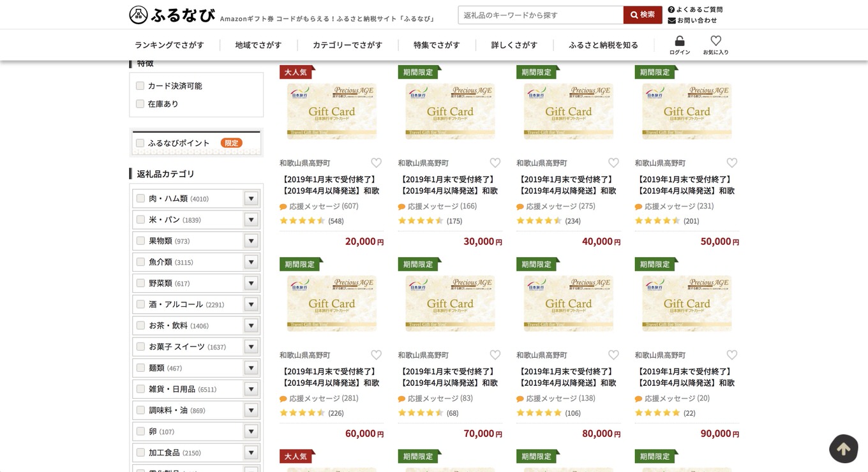Open the 地域でさがす menu
The height and width of the screenshot is (472, 868).
(x=258, y=45)
